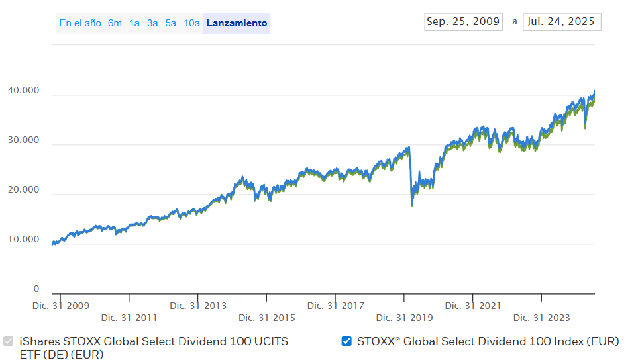The image size is (636, 364).
Task: Choose the 1a period tab
Action: (x=134, y=23)
